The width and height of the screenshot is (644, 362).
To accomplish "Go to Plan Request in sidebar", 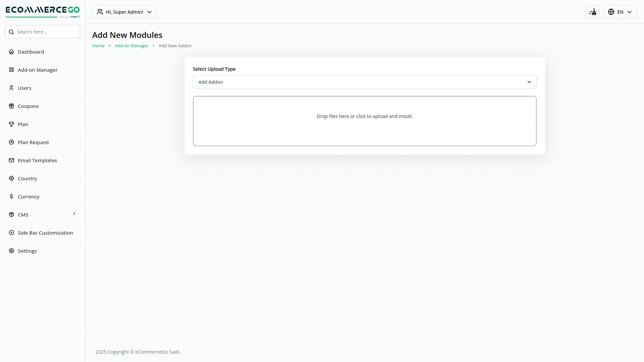I will (x=33, y=142).
